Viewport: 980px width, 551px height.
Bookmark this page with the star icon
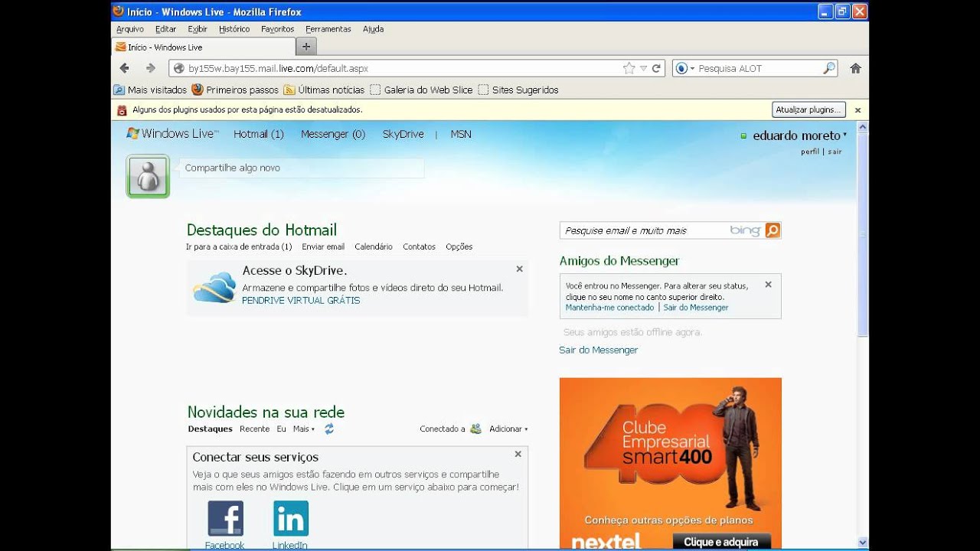point(629,68)
